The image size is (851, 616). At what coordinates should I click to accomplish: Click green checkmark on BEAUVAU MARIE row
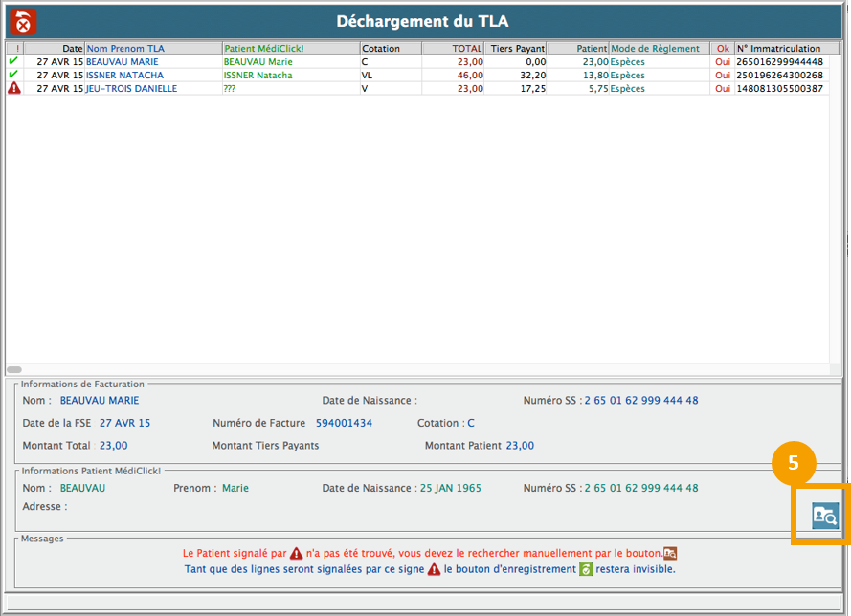coord(13,61)
